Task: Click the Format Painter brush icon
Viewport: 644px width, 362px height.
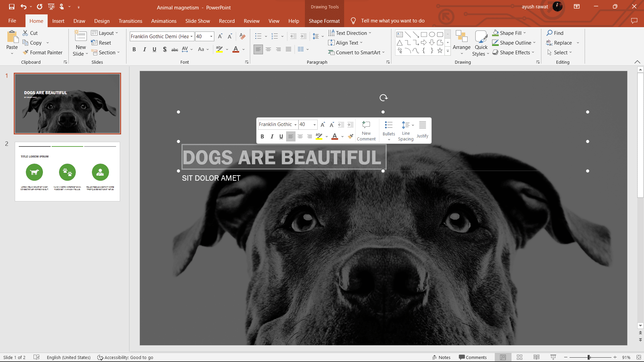Action: pos(25,52)
